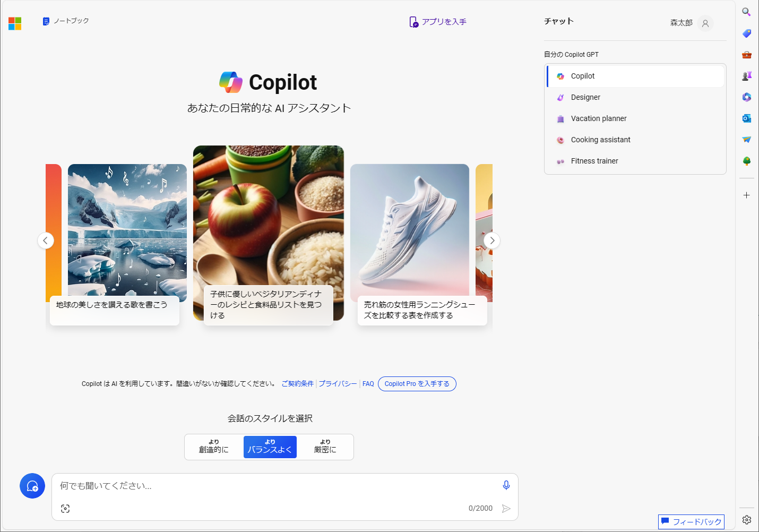Open Outlook from the Edge sidebar

[746, 118]
